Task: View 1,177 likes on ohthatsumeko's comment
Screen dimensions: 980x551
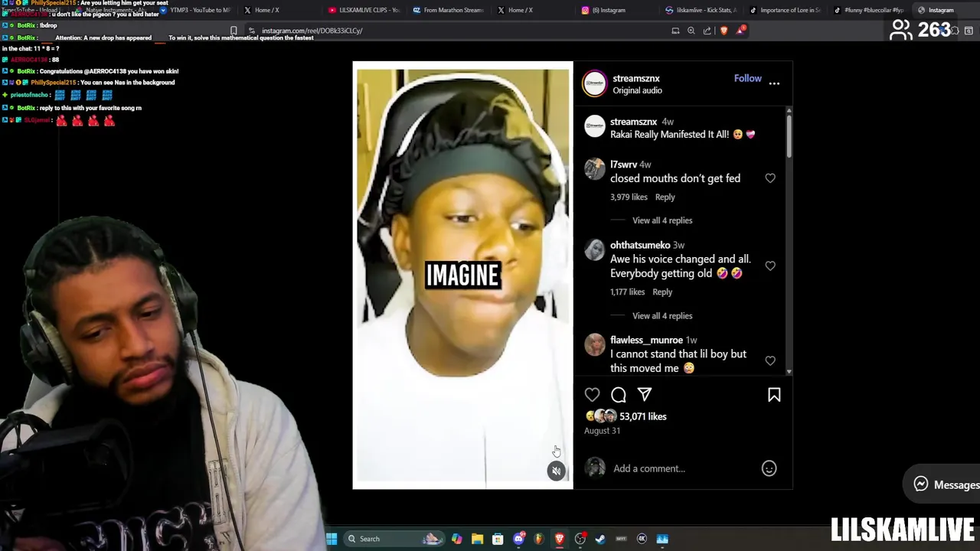Action: pos(627,292)
